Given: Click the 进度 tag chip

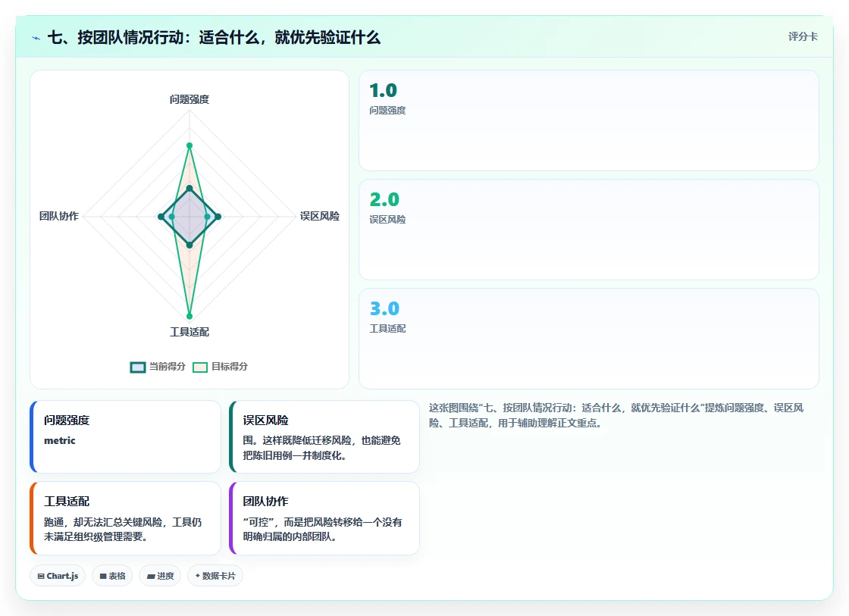Looking at the screenshot, I should click(160, 576).
